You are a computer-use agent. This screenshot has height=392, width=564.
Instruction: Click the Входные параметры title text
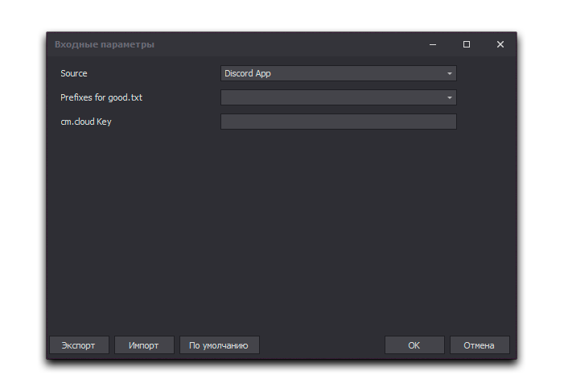pyautogui.click(x=105, y=44)
